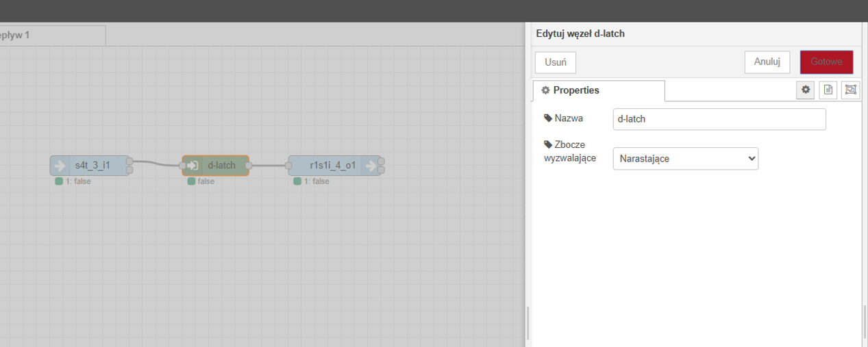Click arrow icon on s4t_3_i1 node
Screen dimensions: 868x347
click(x=60, y=166)
